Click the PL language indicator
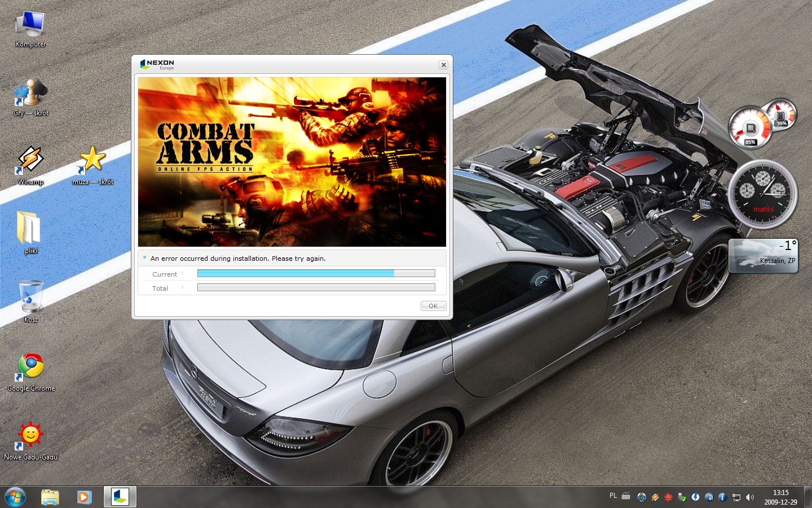Screen dimensions: 812x508 coord(613,496)
